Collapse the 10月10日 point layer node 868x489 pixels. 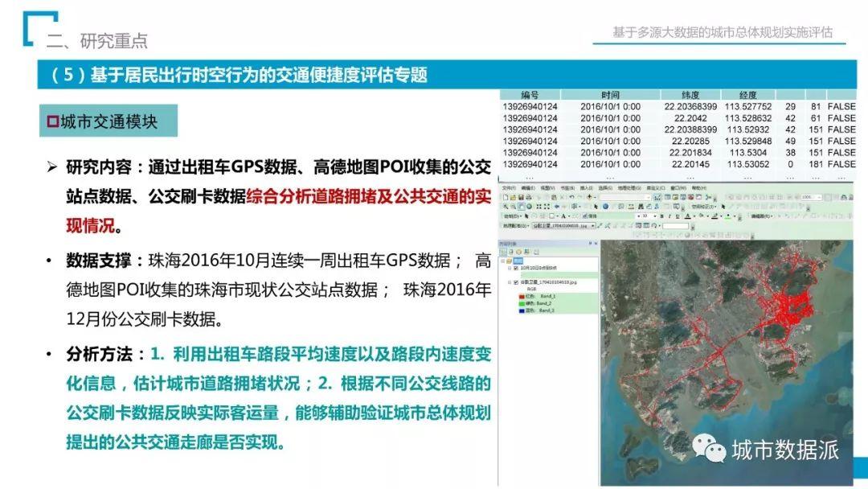tap(510, 269)
